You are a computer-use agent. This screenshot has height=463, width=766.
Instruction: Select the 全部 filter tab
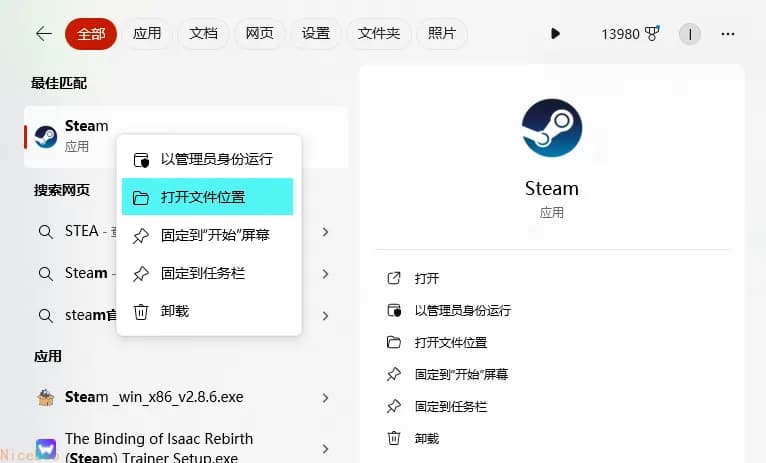[91, 34]
